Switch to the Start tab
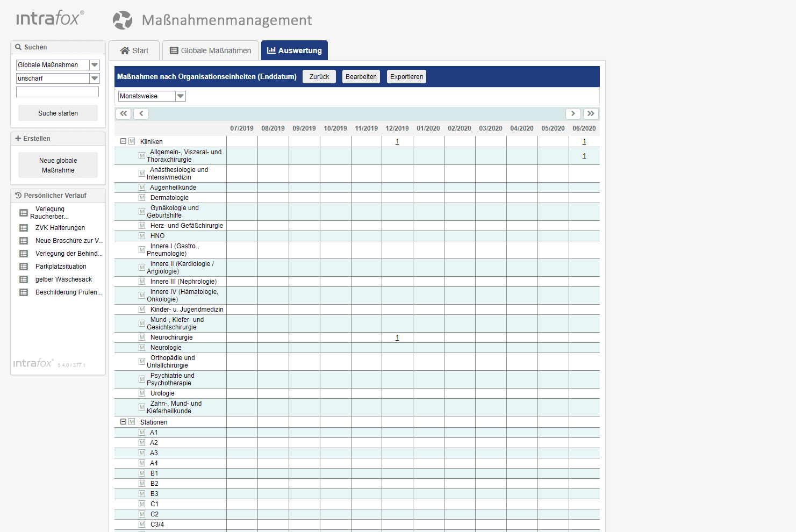Image resolution: width=796 pixels, height=532 pixels. coord(134,50)
